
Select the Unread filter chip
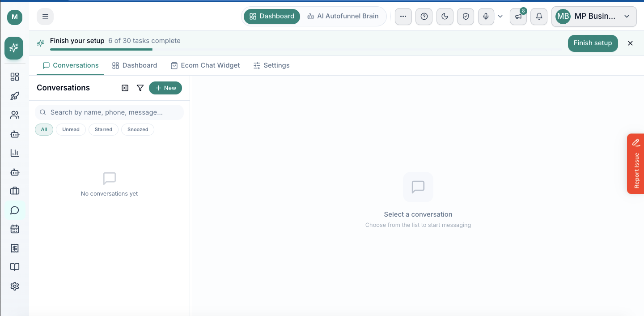[71, 129]
